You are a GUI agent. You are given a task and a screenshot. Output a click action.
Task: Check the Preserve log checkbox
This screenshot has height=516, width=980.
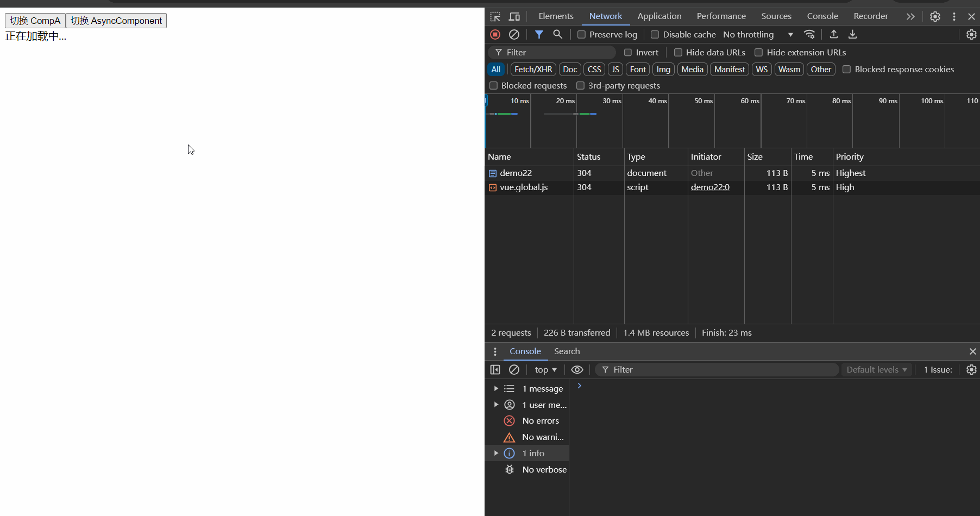pos(581,35)
